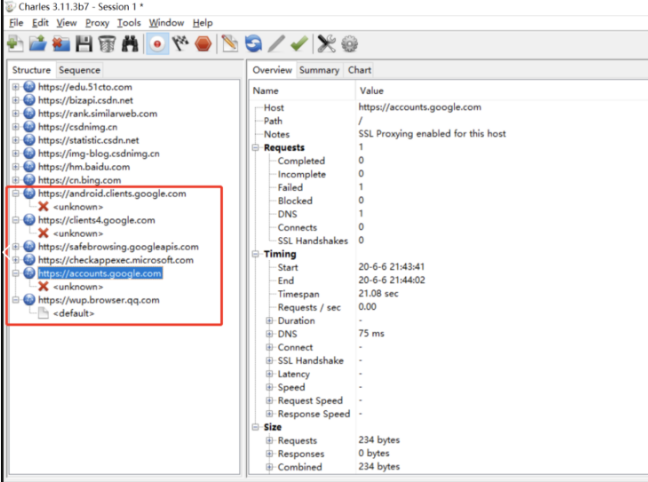The width and height of the screenshot is (648, 482).
Task: Click the Repeat request blue arrows icon
Action: tap(253, 44)
